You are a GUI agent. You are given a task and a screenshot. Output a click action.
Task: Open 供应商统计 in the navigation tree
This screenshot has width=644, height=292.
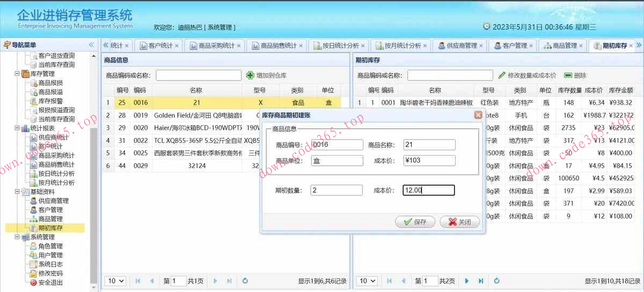pos(54,137)
